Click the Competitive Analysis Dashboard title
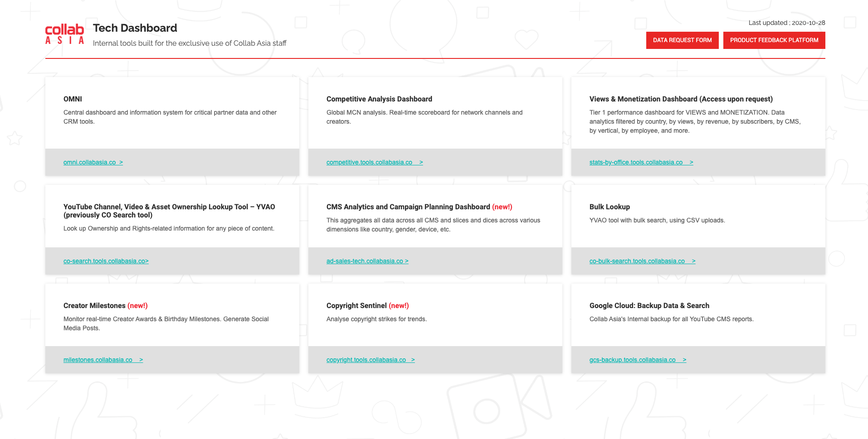 (x=379, y=99)
